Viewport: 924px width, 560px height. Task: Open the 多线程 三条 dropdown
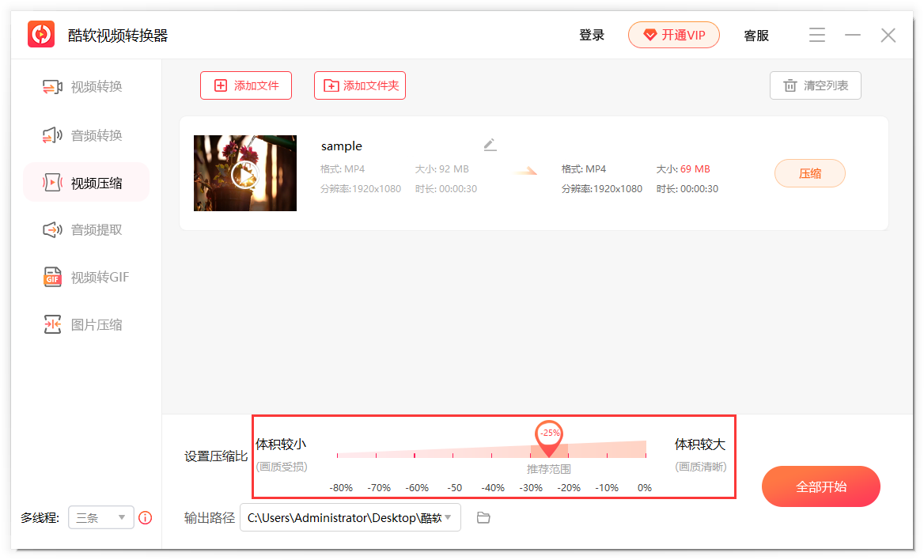(x=100, y=517)
